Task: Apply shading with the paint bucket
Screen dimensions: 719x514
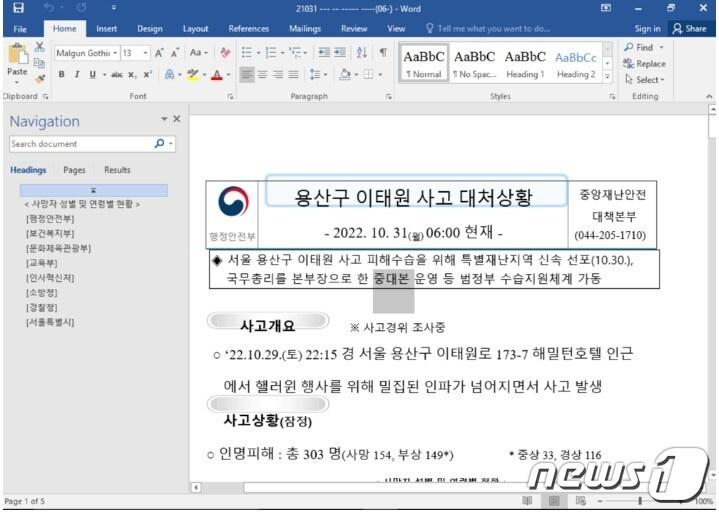Action: [345, 74]
